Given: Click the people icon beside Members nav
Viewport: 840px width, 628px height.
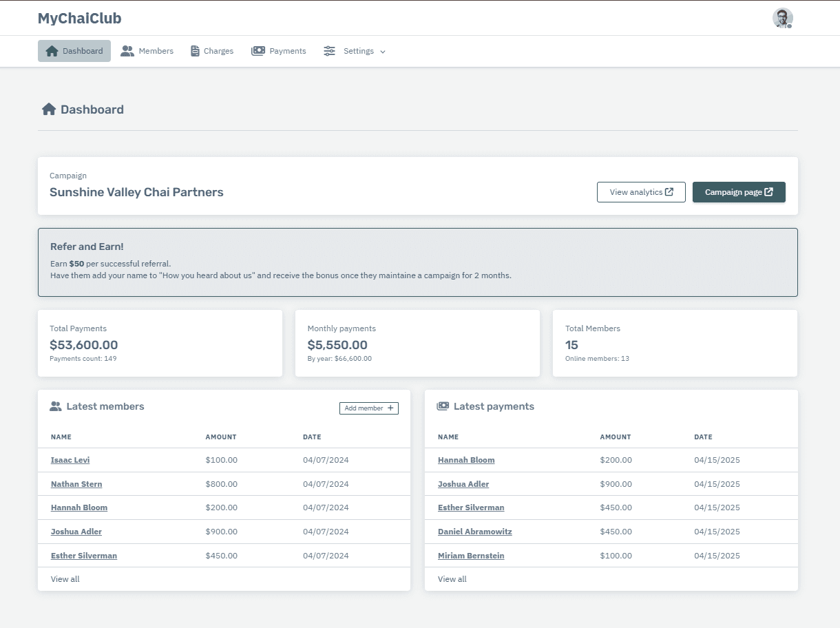Looking at the screenshot, I should (127, 51).
